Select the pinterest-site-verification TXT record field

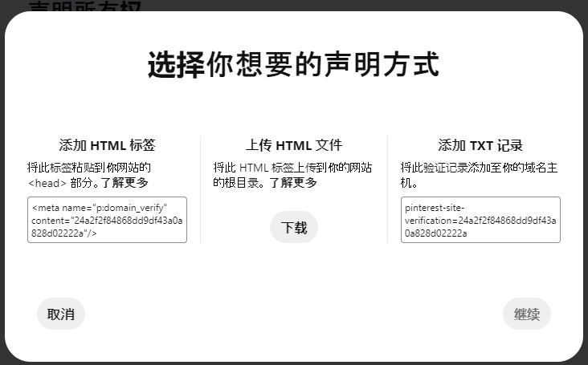click(480, 220)
